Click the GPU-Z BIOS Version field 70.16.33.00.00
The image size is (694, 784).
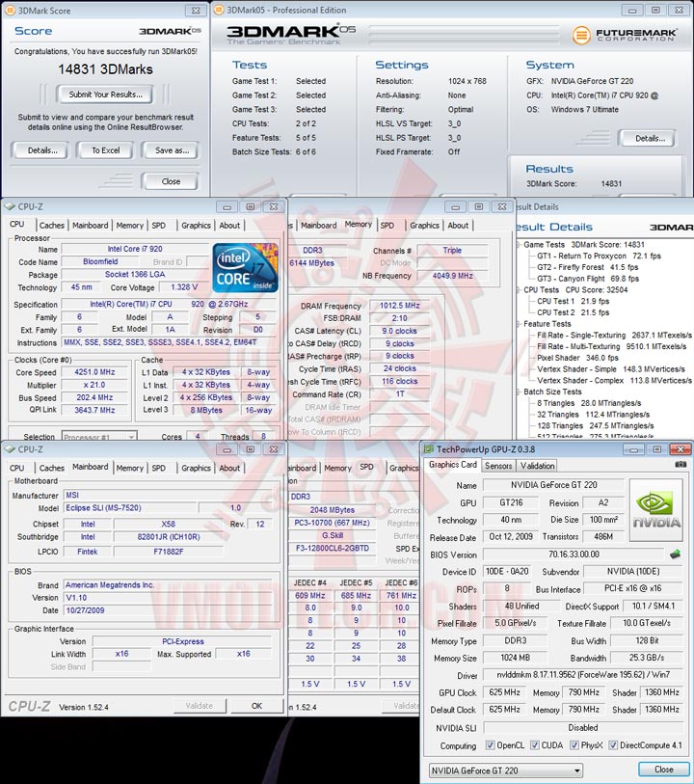[574, 554]
